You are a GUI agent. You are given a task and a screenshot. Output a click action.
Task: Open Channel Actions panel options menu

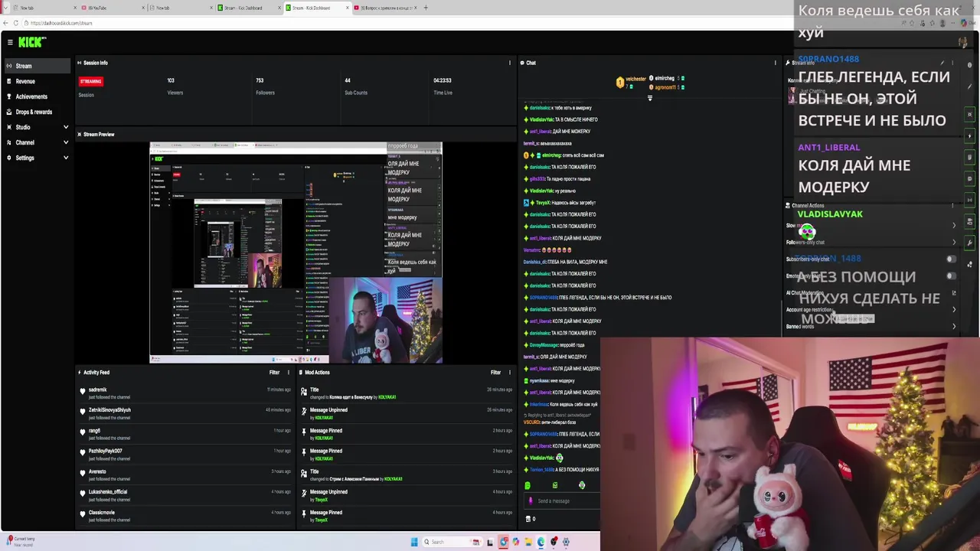pos(952,205)
